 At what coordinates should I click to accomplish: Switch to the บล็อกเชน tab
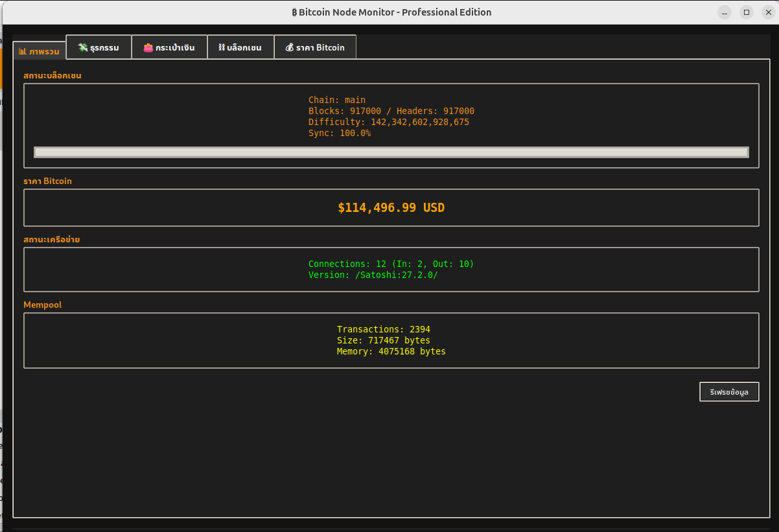tap(240, 47)
